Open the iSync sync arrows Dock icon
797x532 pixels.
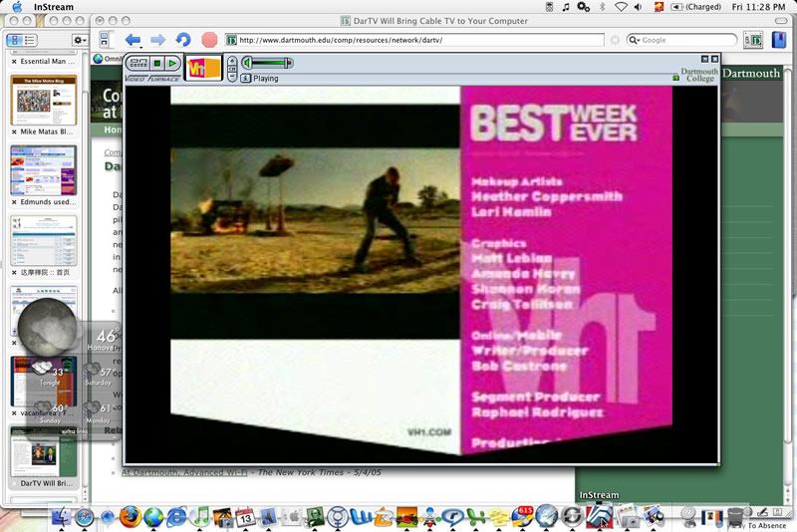tap(572, 517)
